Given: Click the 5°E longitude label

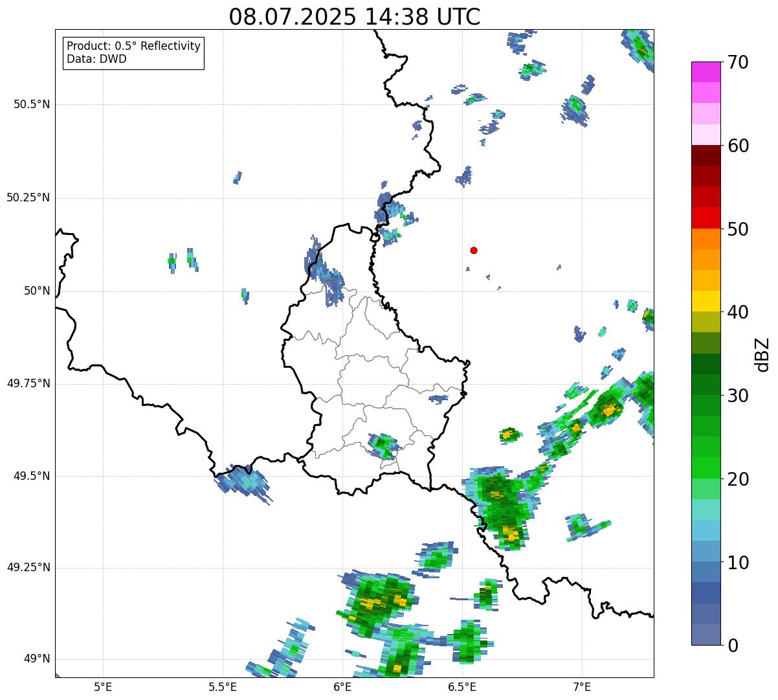Looking at the screenshot, I should (x=103, y=686).
